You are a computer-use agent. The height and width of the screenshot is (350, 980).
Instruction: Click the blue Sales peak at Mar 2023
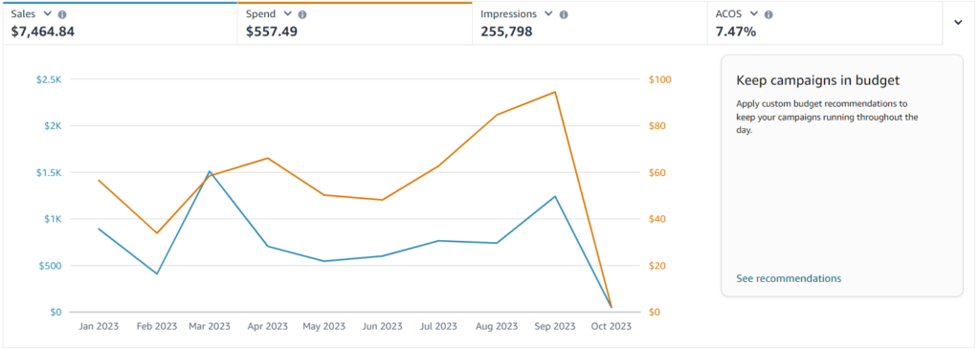(210, 171)
